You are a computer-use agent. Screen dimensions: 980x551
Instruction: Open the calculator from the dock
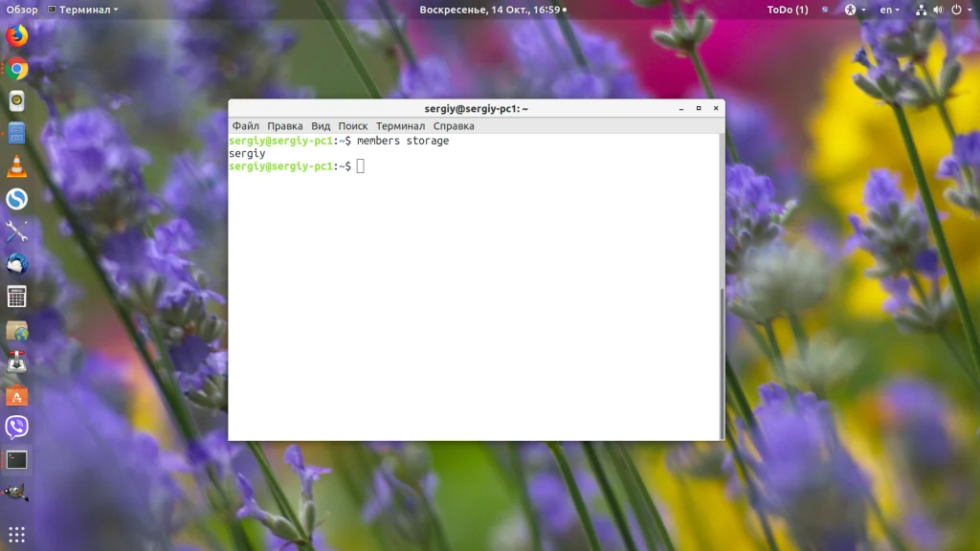click(x=17, y=297)
